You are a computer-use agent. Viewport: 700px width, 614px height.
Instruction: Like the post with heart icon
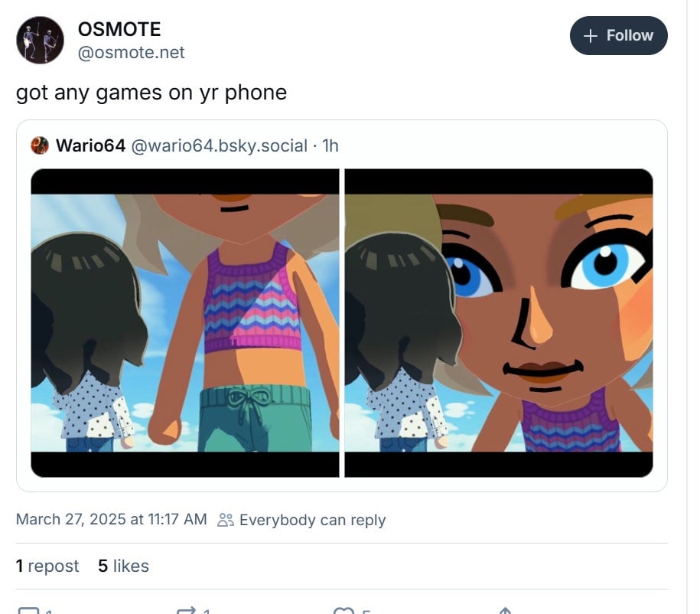click(x=343, y=610)
